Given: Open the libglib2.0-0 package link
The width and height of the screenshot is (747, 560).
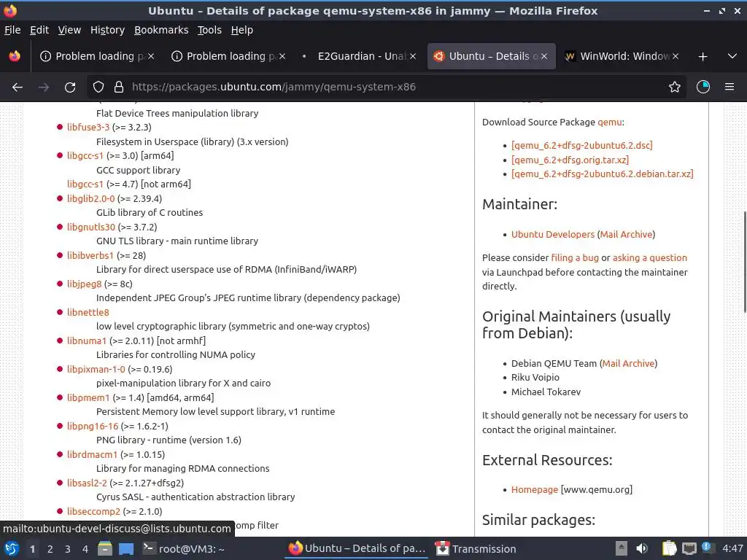Looking at the screenshot, I should click(x=91, y=198).
